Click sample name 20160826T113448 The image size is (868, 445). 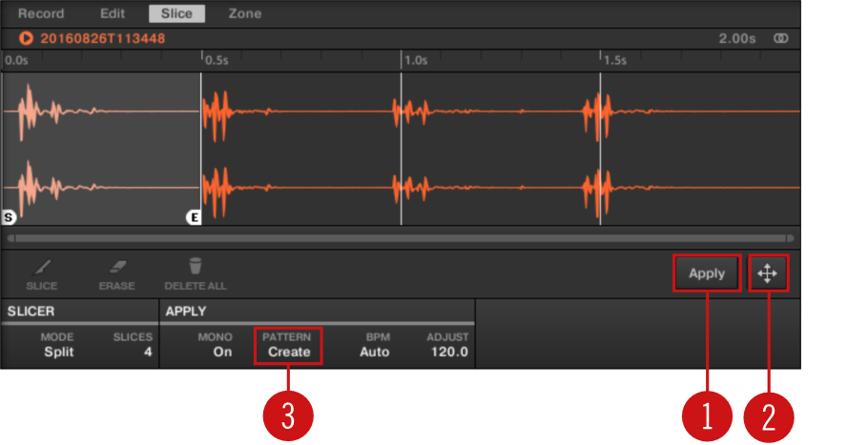coord(102,39)
